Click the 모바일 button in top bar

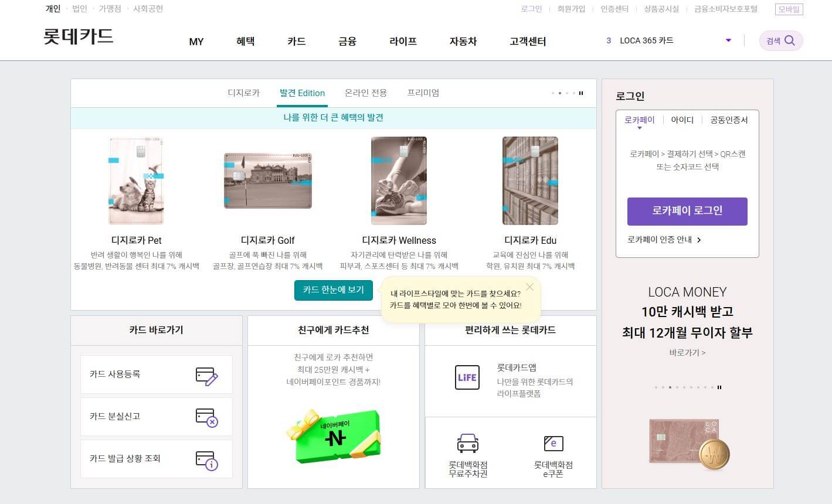[x=789, y=9]
